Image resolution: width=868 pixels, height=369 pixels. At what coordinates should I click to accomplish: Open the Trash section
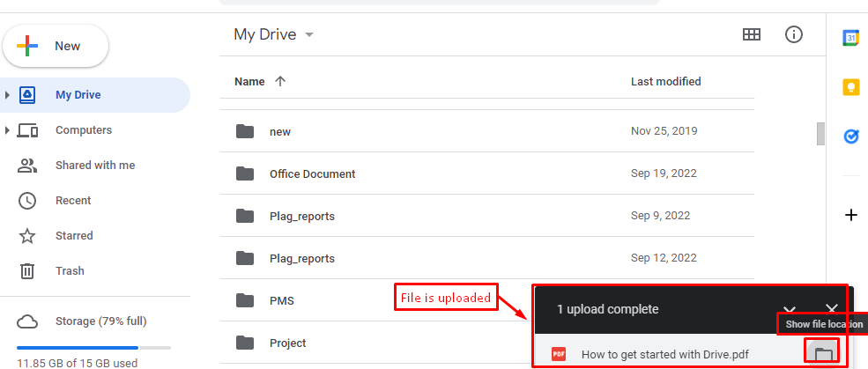[70, 270]
